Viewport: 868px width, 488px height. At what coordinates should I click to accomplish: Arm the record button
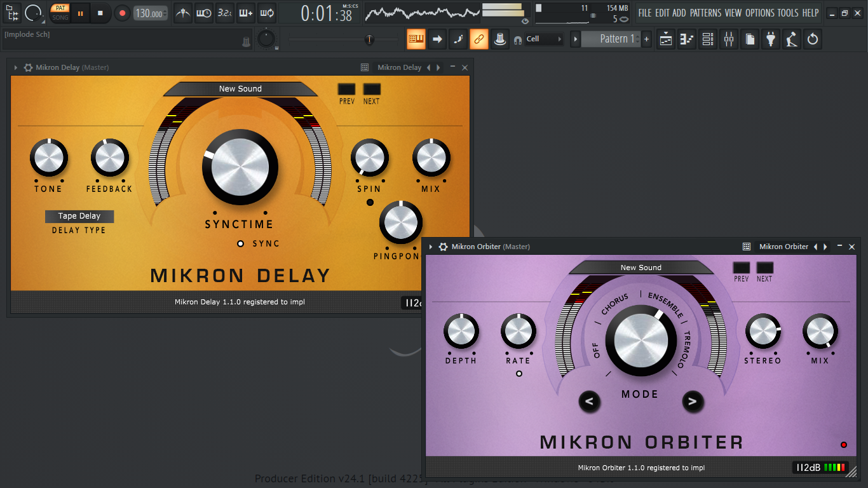coord(122,13)
